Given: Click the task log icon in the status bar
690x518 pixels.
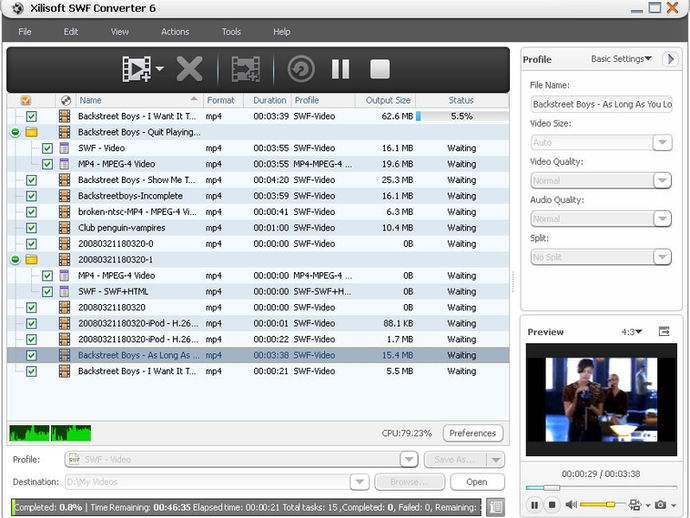Looking at the screenshot, I should click(x=496, y=507).
